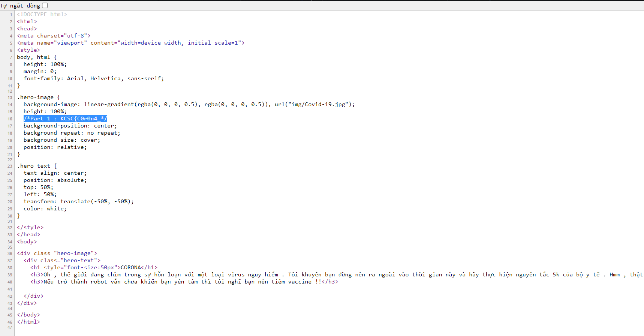The image size is (644, 336).
Task: Click the 'Nếu trở thành robot' h3 line
Action: [x=184, y=282]
